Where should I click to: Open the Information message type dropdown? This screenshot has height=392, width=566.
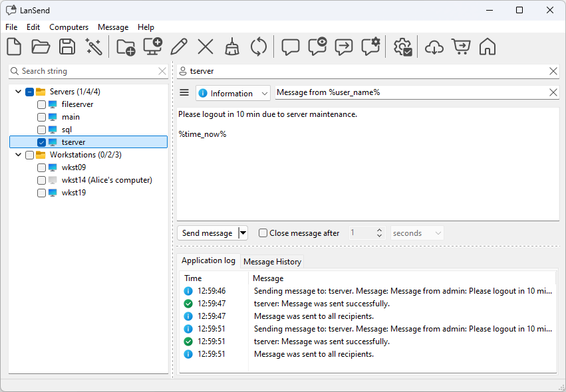pos(233,93)
